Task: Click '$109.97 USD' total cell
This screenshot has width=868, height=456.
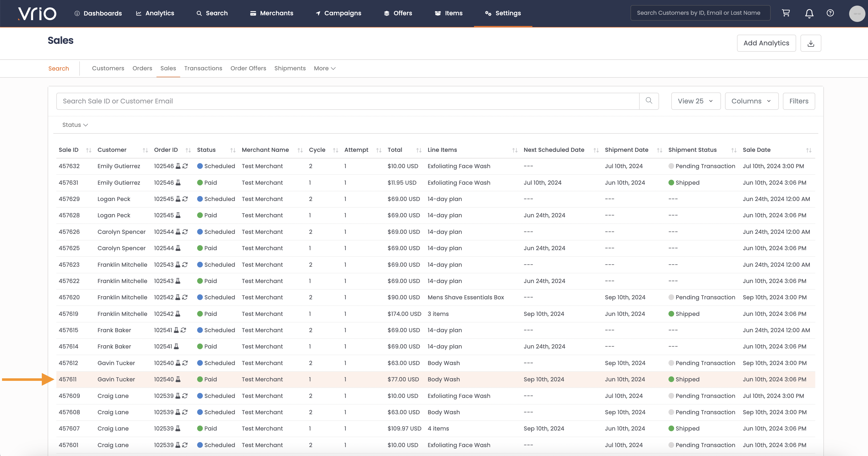Action: pyautogui.click(x=404, y=428)
